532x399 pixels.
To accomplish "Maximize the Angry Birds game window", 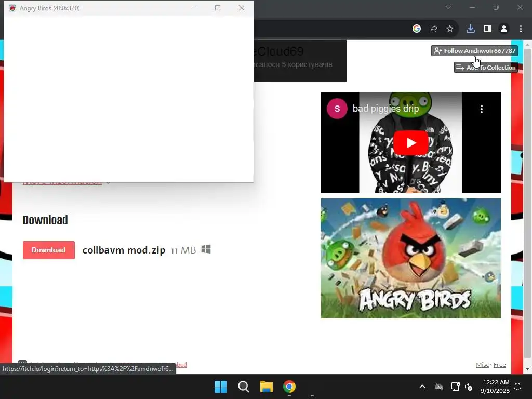I will pyautogui.click(x=218, y=8).
